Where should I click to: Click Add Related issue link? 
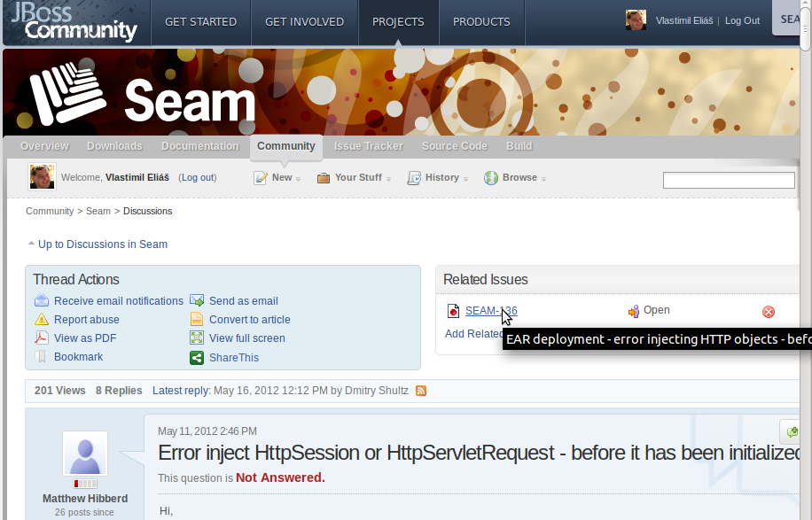point(473,334)
